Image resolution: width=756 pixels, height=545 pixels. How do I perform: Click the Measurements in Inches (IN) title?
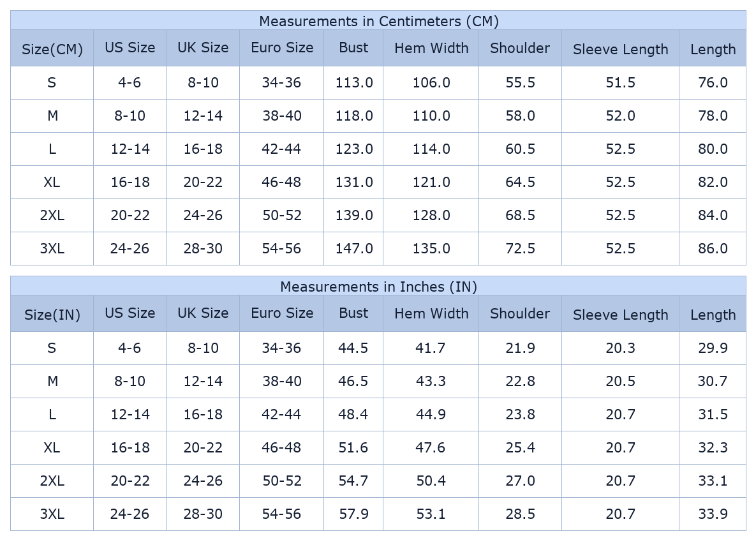378,287
